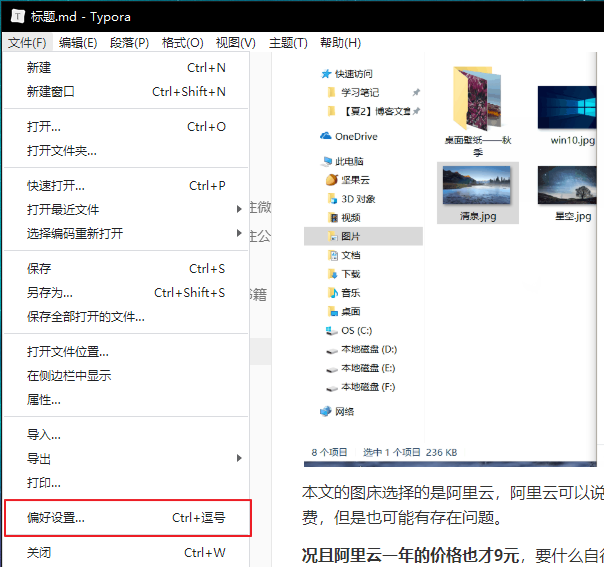Click the 坚果云 icon in sidebar
604x567 pixels.
tap(332, 180)
